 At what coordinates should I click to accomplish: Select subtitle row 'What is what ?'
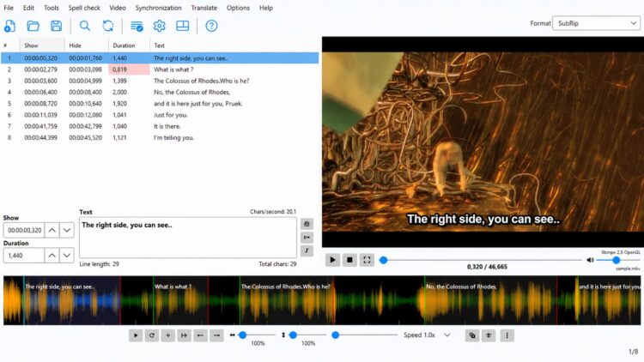coord(160,69)
